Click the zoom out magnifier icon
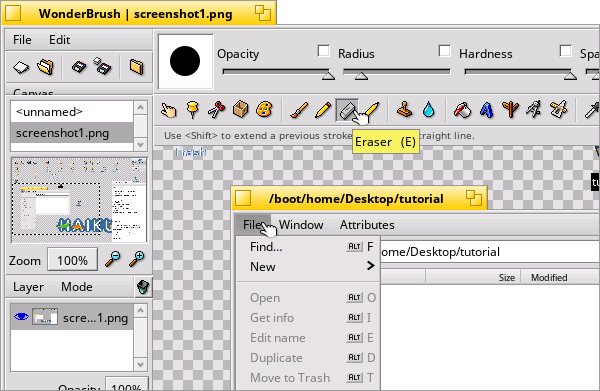This screenshot has width=600, height=391. [x=113, y=259]
